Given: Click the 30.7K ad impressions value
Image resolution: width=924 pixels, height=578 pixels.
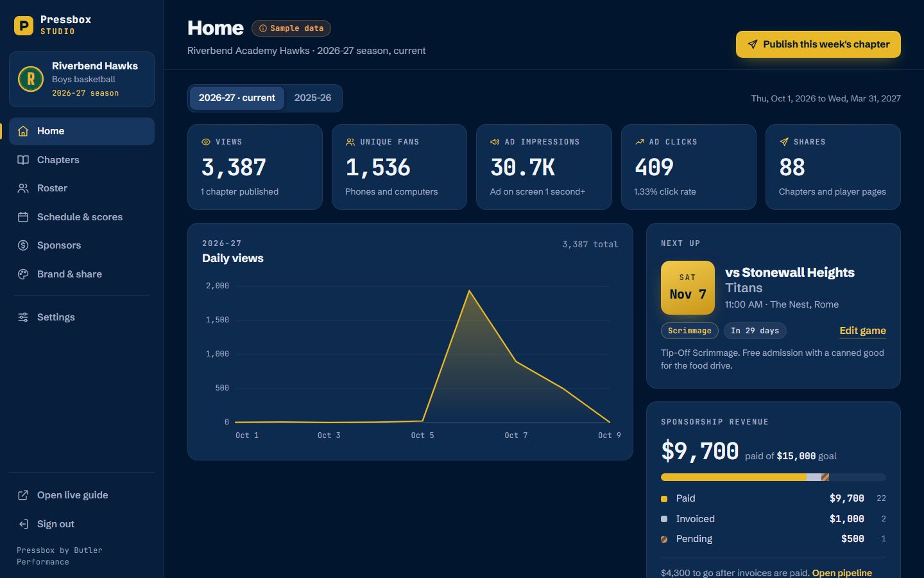Looking at the screenshot, I should [x=522, y=168].
